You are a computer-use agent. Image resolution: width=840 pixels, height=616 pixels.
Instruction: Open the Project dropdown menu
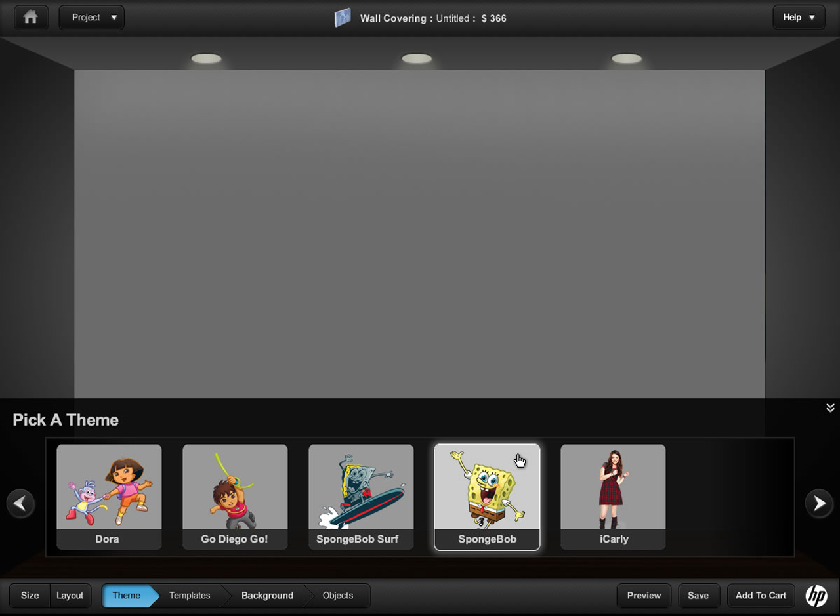(92, 18)
